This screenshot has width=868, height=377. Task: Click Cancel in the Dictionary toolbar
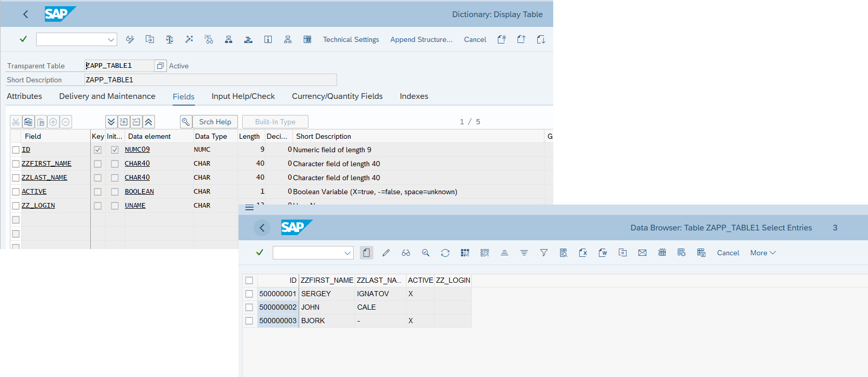pyautogui.click(x=475, y=39)
